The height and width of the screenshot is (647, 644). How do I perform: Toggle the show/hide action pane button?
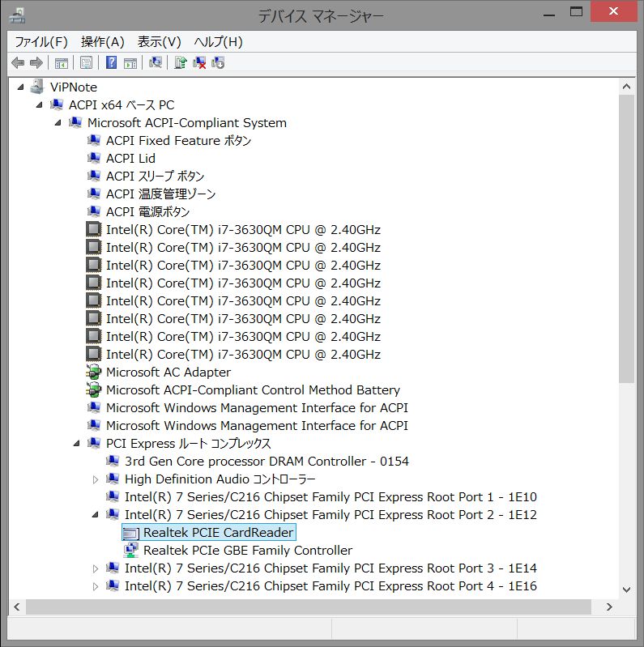click(130, 63)
